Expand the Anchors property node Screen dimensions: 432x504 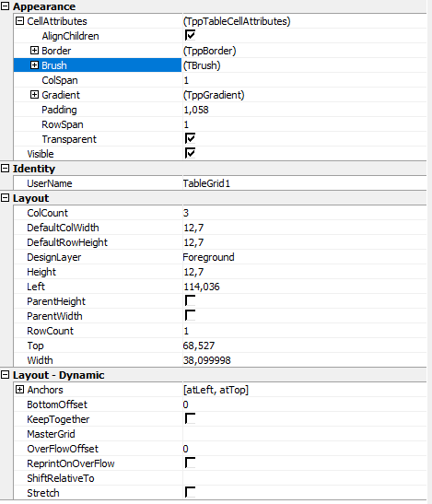coord(20,390)
